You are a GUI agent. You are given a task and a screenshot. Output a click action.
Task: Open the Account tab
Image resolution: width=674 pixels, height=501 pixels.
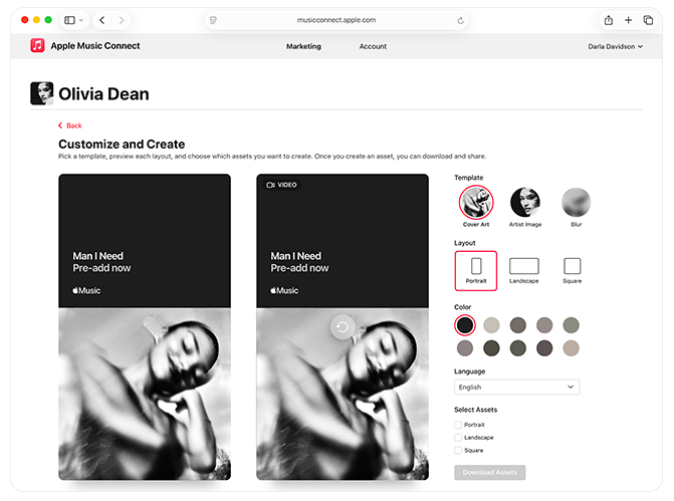[373, 46]
